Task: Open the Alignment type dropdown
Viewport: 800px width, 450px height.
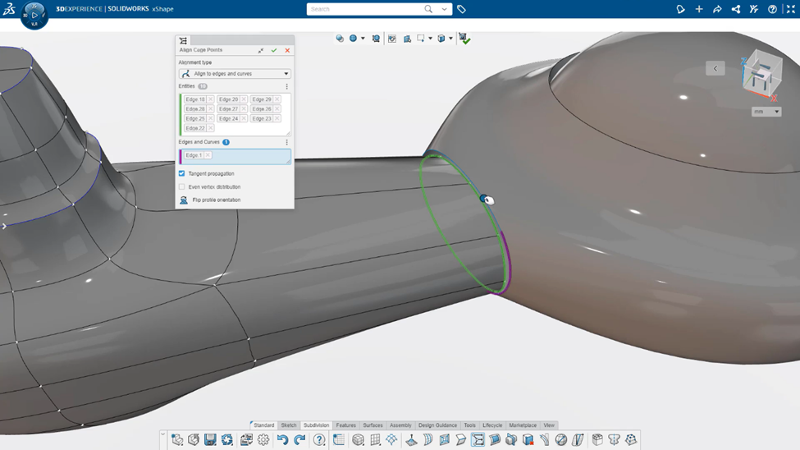Action: point(235,73)
